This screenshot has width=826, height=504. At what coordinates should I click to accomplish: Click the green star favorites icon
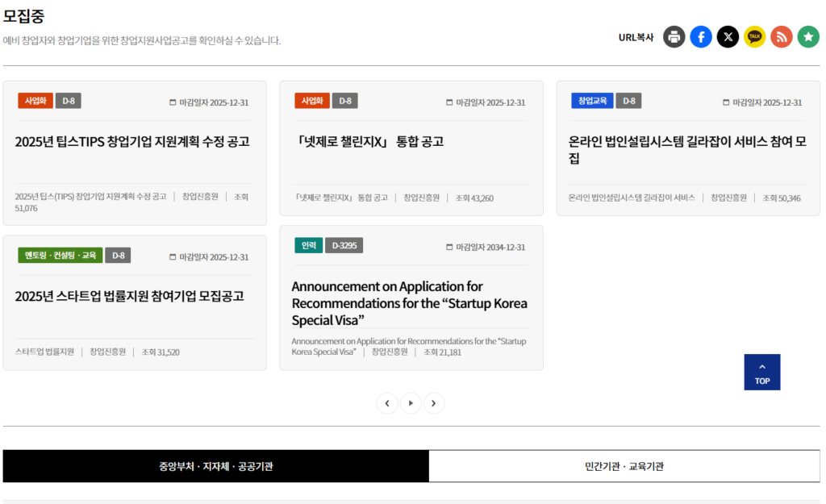tap(808, 37)
